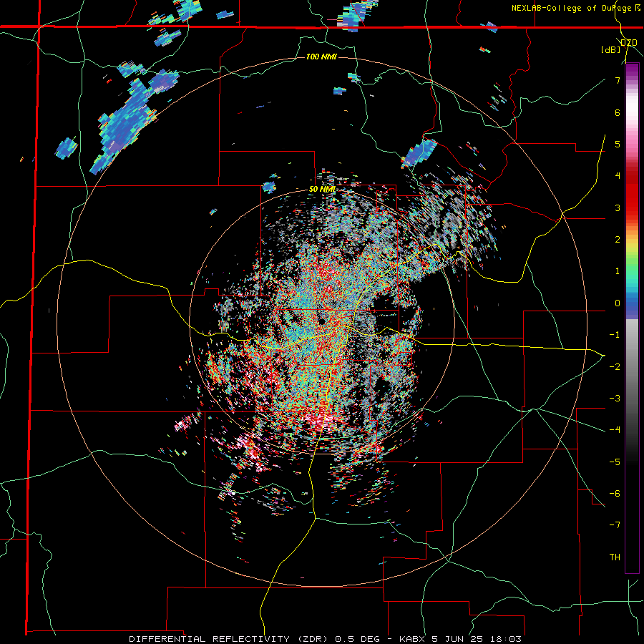Click the 7 tick label on color scale
The width and height of the screenshot is (644, 644).
point(618,80)
